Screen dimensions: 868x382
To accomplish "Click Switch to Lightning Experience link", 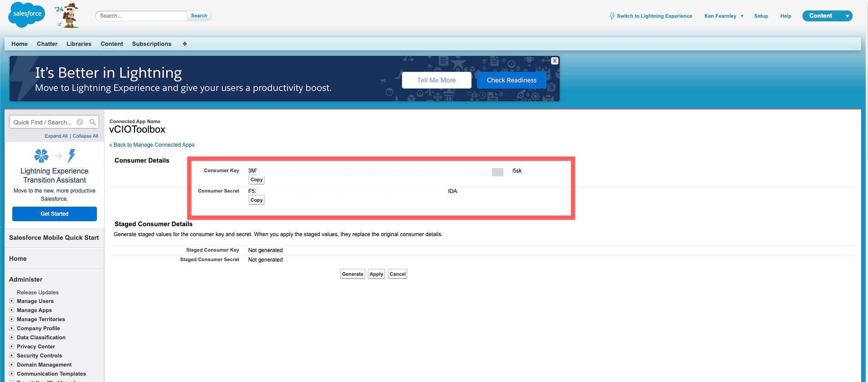I will [x=654, y=16].
